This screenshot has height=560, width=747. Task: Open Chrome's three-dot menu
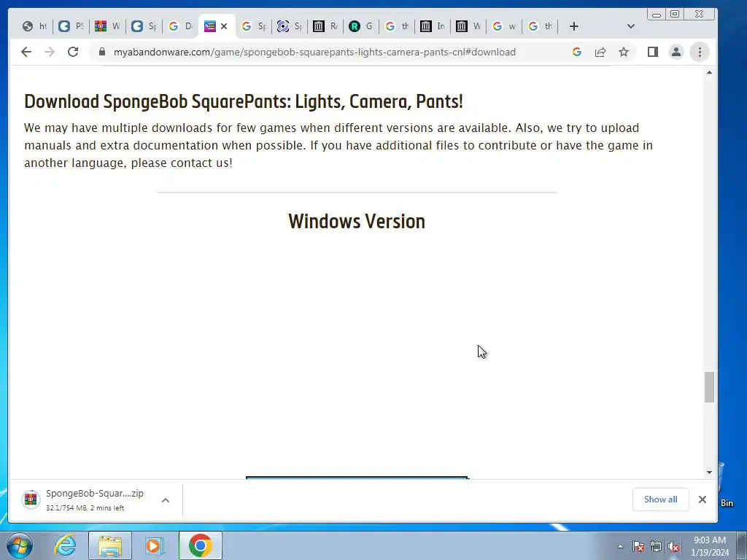[700, 52]
